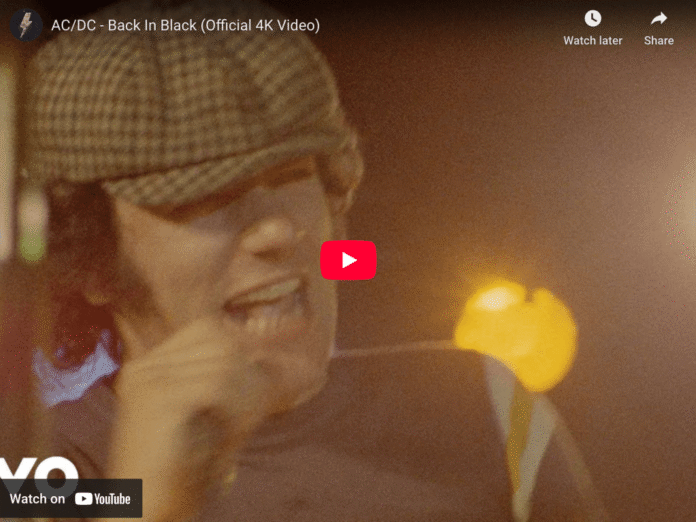Click the white triangle inside the play button
Viewport: 696px width, 522px height.
349,260
